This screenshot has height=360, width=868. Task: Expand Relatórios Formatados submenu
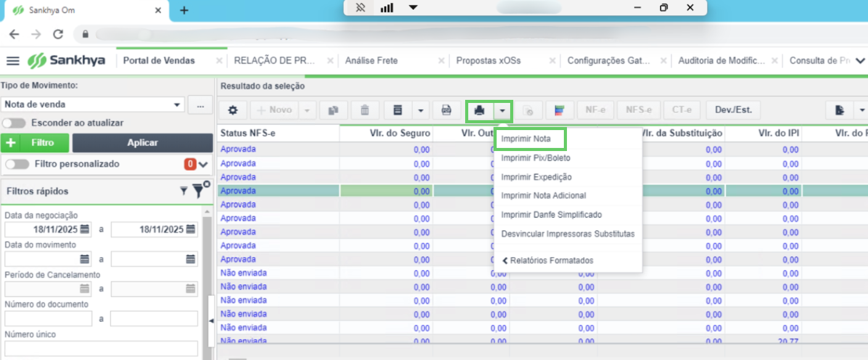548,260
